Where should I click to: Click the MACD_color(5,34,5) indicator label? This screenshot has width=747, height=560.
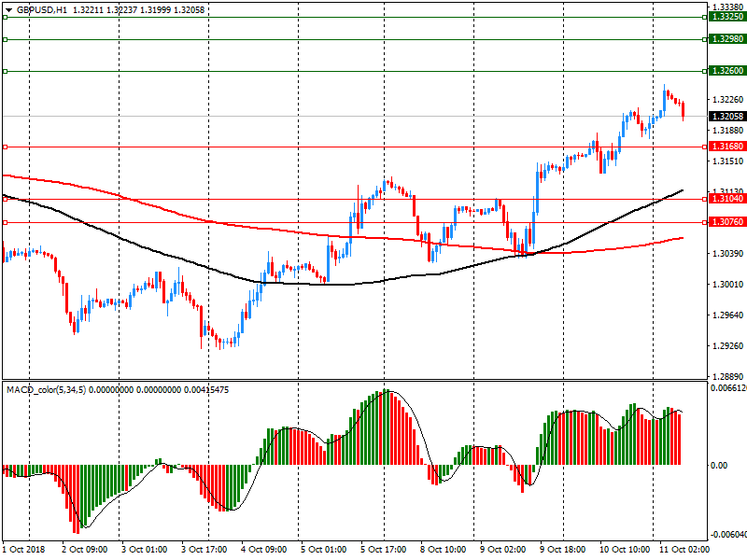[x=47, y=388]
